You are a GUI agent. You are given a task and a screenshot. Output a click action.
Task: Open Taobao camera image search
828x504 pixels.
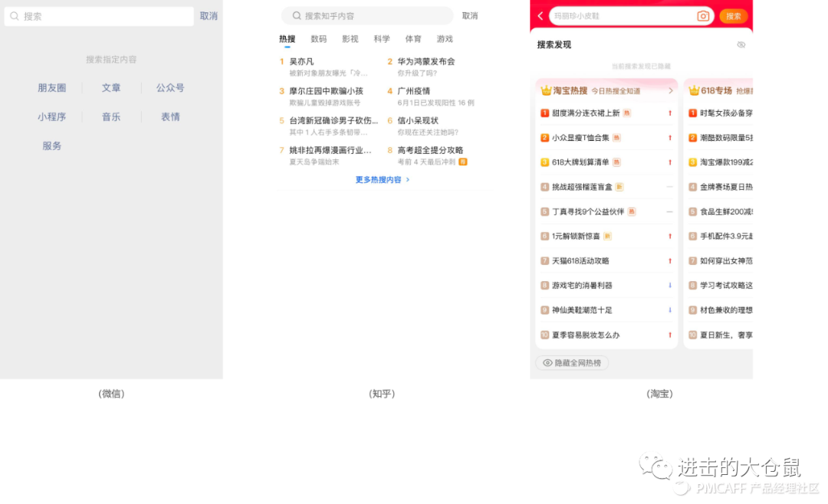[703, 16]
